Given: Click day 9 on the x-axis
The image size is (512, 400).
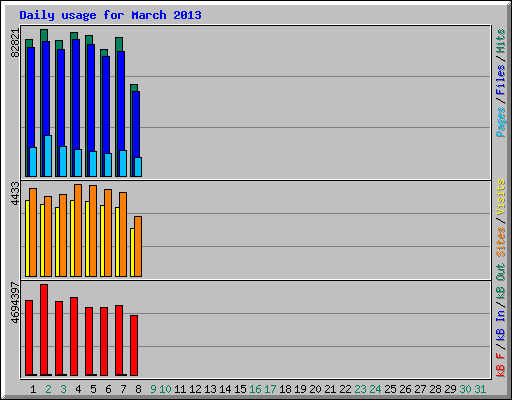Looking at the screenshot, I should pos(153,389).
